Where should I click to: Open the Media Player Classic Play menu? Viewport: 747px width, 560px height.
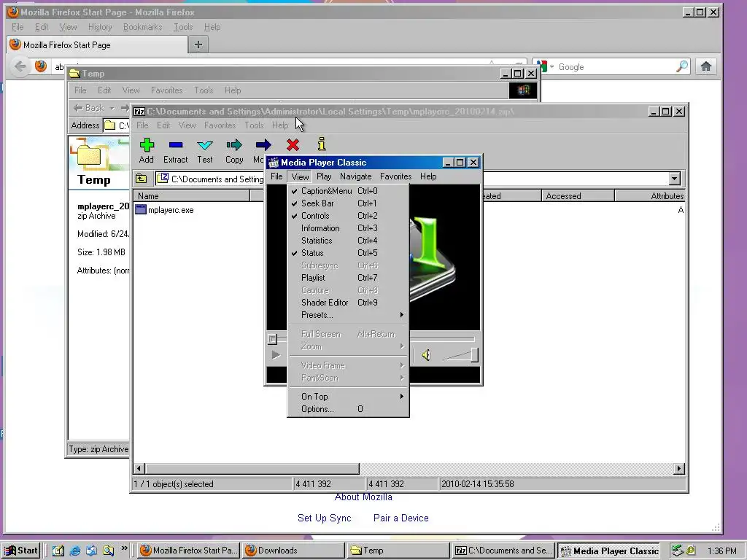[x=324, y=176]
